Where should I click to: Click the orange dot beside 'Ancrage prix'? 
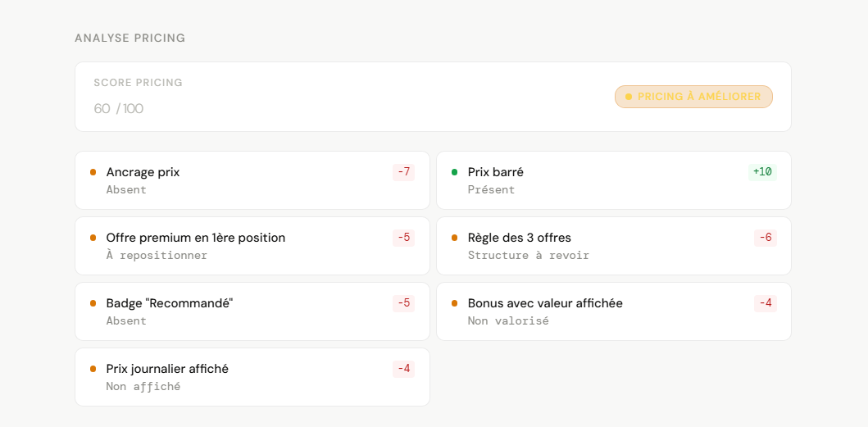click(x=93, y=172)
